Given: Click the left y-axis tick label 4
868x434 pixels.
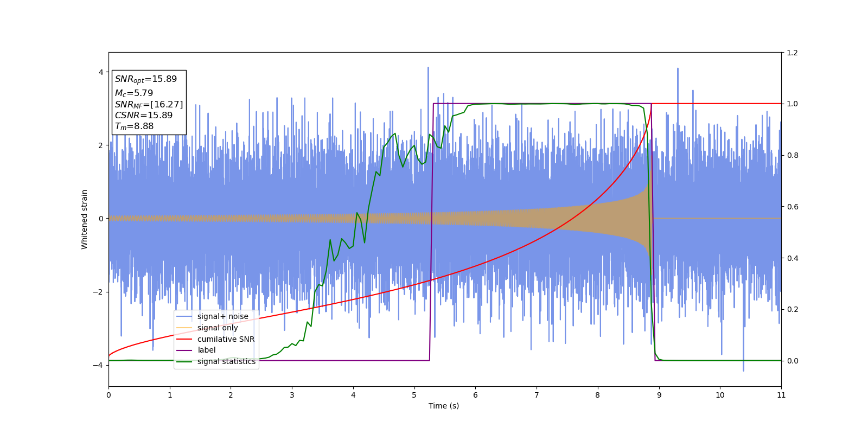Looking at the screenshot, I should (101, 72).
